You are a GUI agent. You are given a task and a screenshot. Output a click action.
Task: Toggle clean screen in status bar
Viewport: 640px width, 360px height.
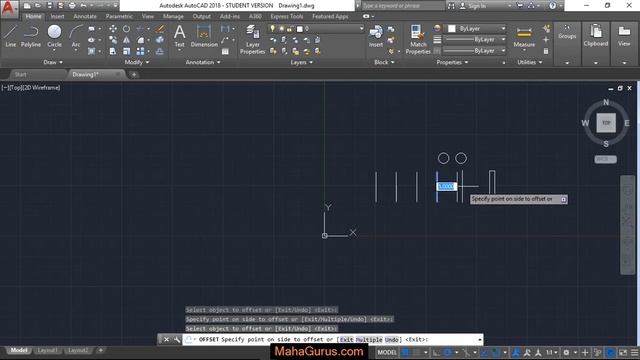pos(623,352)
